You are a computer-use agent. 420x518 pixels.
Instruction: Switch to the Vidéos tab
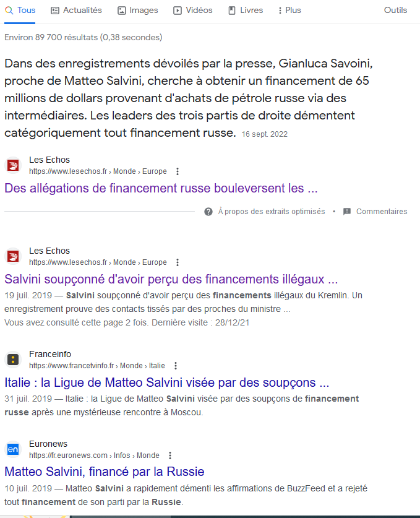tap(193, 11)
